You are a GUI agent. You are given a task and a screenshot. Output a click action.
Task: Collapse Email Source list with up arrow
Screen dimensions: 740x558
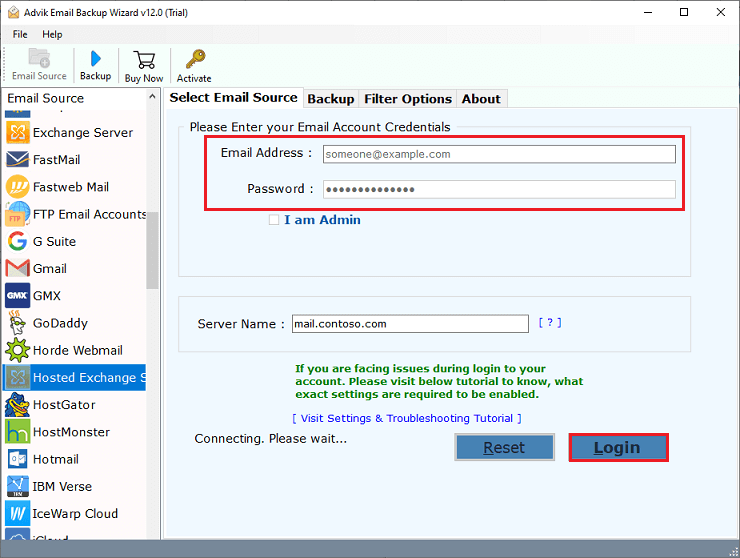[x=152, y=97]
